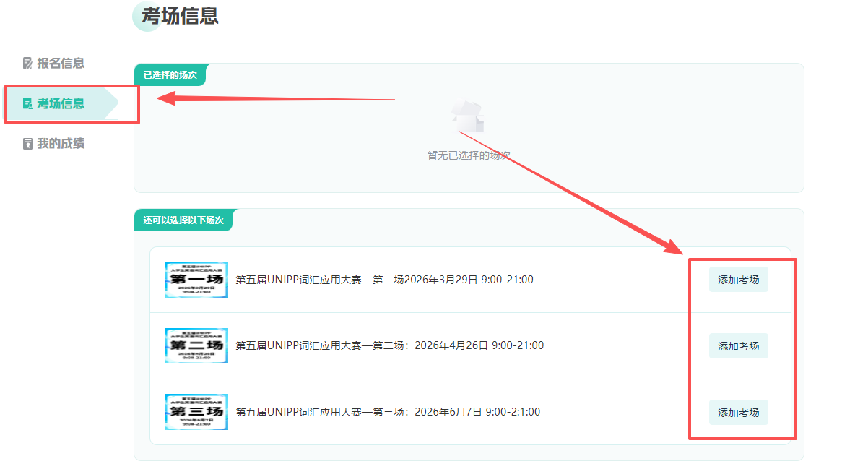The width and height of the screenshot is (868, 469).
Task: Go to the 我的成绩 menu label
Action: pyautogui.click(x=61, y=144)
